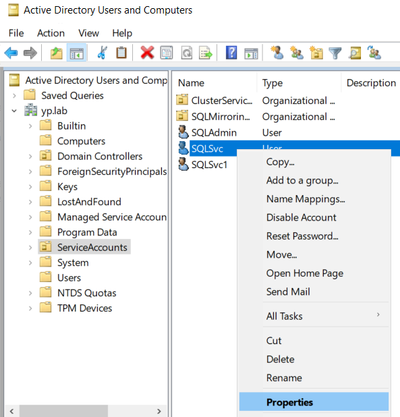
Task: Choose Properties from the context menu
Action: click(314, 402)
